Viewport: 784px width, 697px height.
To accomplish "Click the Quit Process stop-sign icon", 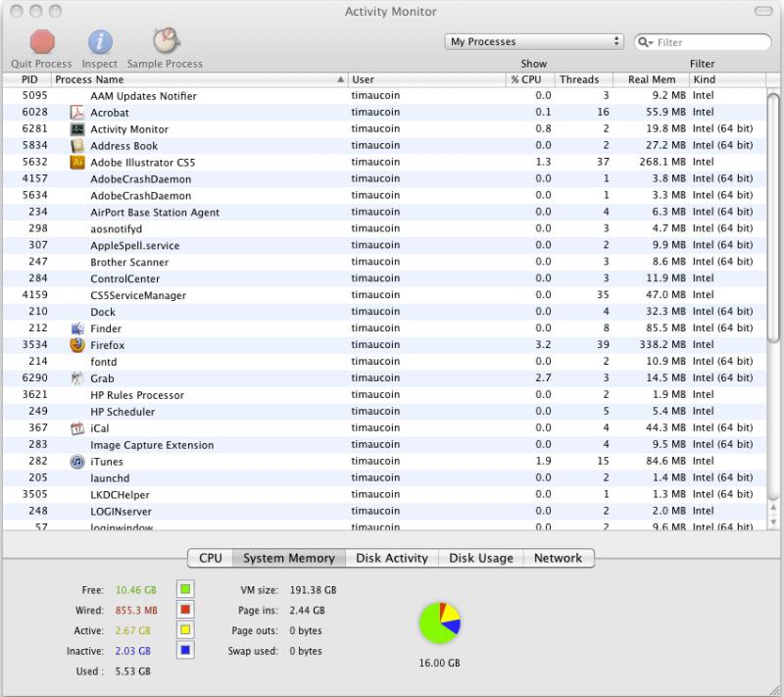I will coord(42,41).
